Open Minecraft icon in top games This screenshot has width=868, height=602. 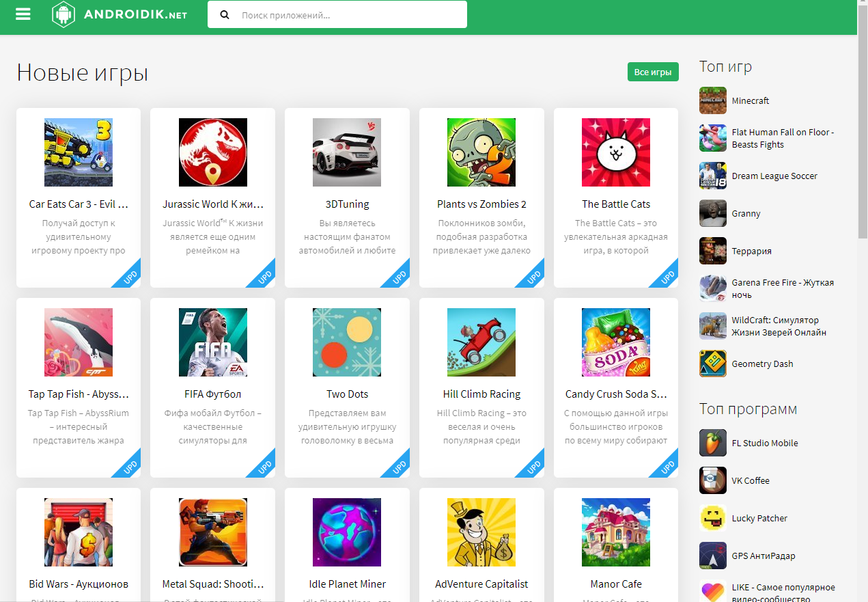coord(712,100)
